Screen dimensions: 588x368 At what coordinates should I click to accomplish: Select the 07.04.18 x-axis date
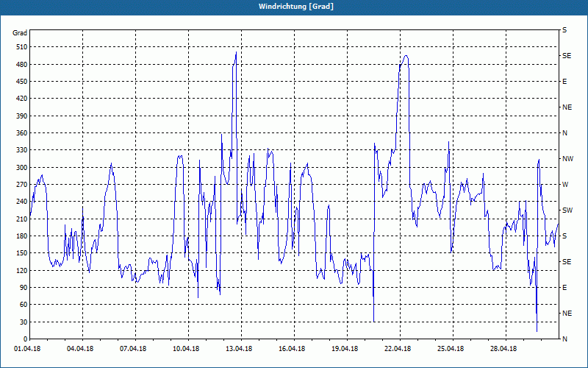(x=133, y=349)
